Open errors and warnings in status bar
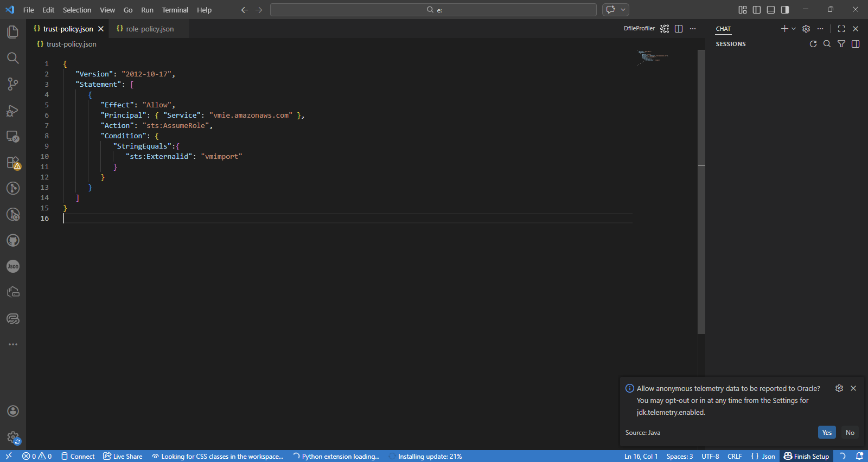Viewport: 868px width, 462px height. pyautogui.click(x=37, y=456)
